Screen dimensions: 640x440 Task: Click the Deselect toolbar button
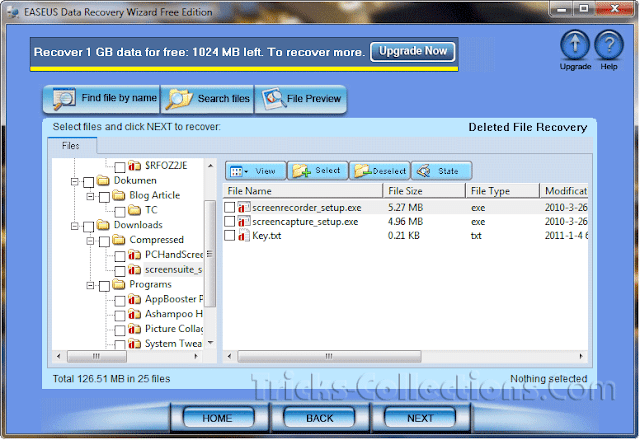380,171
